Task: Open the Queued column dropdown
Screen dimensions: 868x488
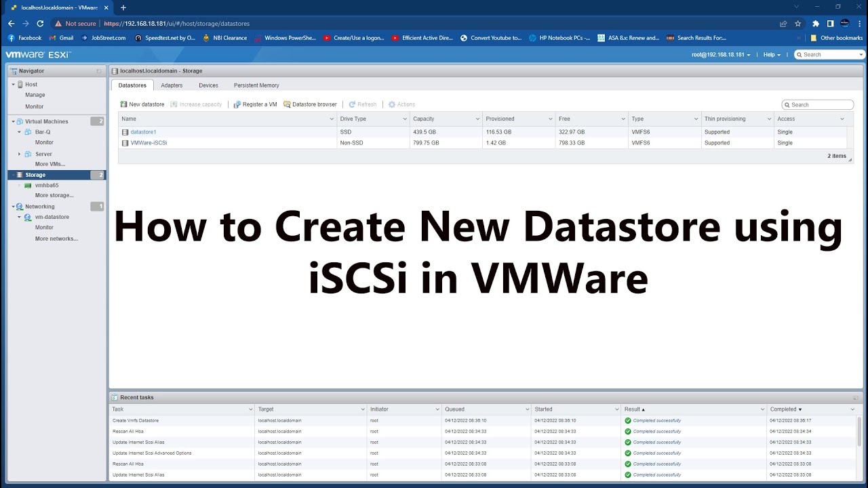Action: pyautogui.click(x=528, y=409)
